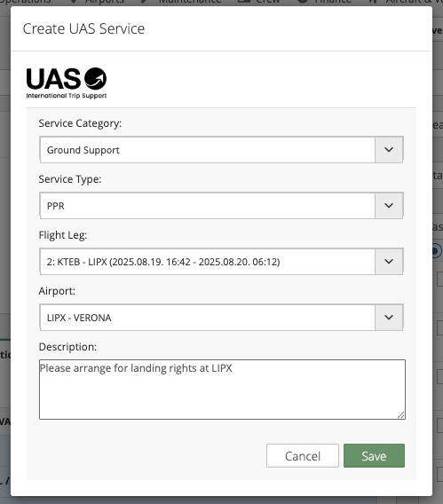Expand the Flight Leg KTEB - LIPX selector
443x504 pixels.
221,262
